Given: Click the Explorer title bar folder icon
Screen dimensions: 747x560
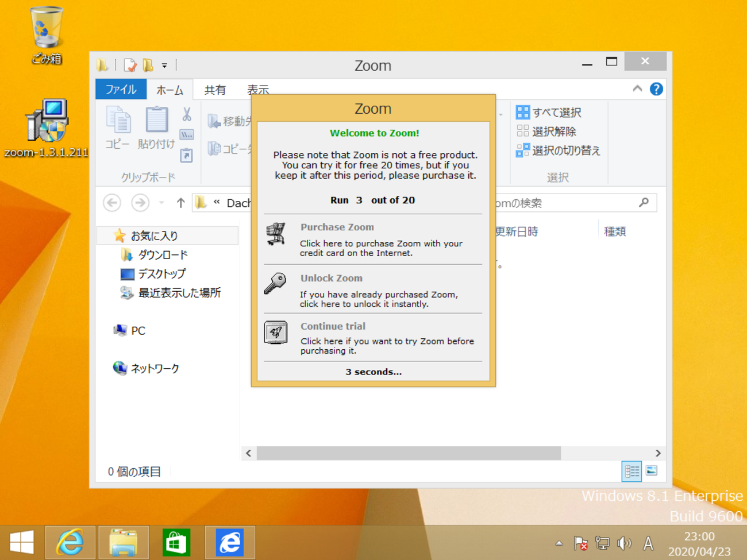Looking at the screenshot, I should coord(102,65).
